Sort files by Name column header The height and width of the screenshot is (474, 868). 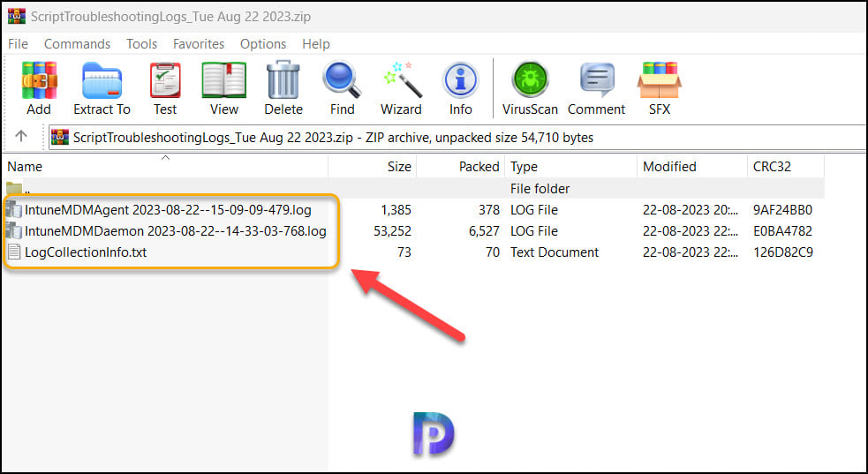[x=165, y=167]
